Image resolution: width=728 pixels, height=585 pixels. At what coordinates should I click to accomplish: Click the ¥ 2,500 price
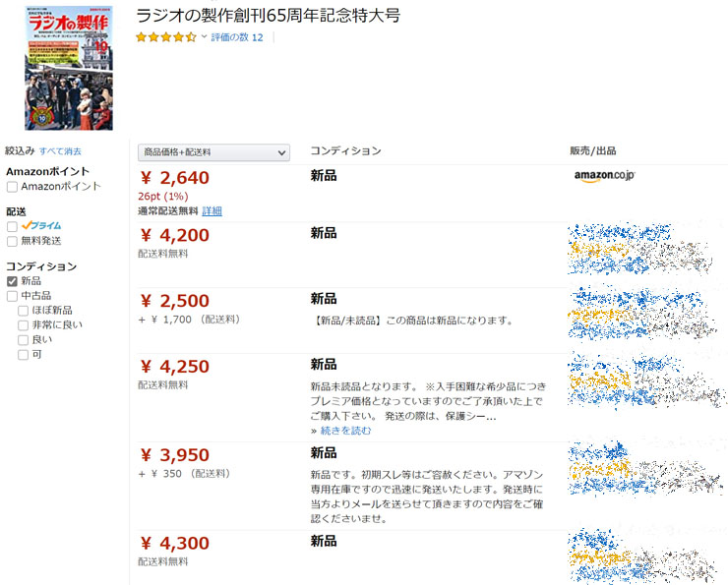(x=175, y=301)
